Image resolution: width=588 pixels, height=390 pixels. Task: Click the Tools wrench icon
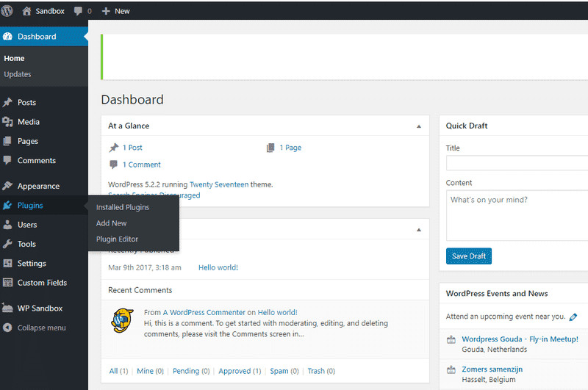pyautogui.click(x=7, y=244)
